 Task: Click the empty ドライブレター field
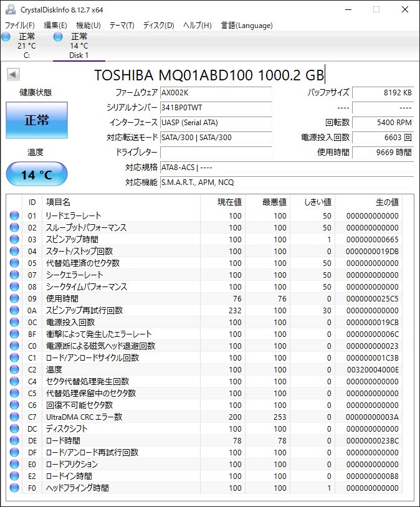[216, 153]
